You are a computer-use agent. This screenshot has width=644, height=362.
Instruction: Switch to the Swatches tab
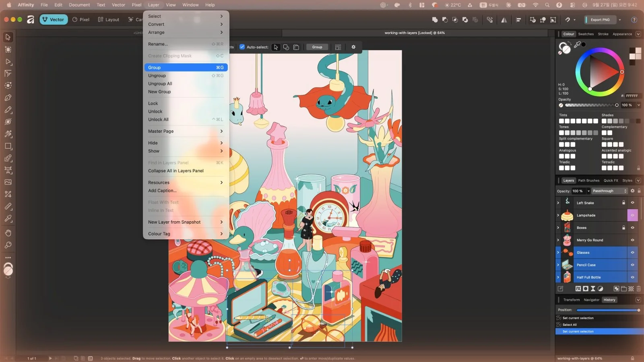pos(586,34)
